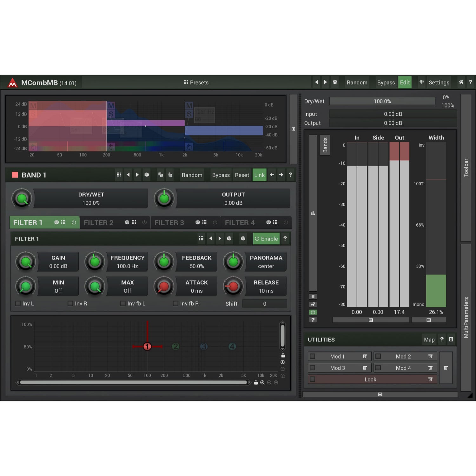Image resolution: width=476 pixels, height=476 pixels.
Task: Expand the vertical Toolbar panel
Action: coord(466,168)
